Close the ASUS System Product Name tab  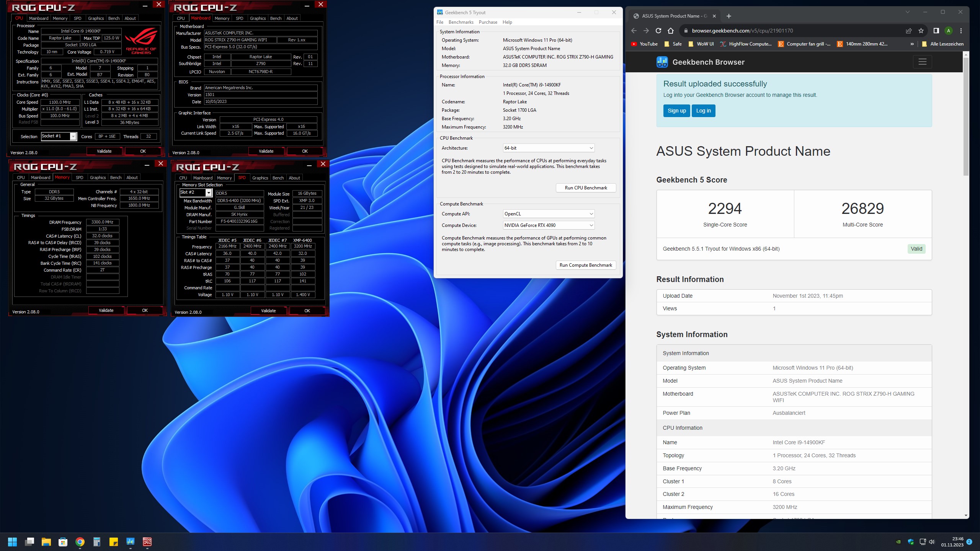point(714,16)
